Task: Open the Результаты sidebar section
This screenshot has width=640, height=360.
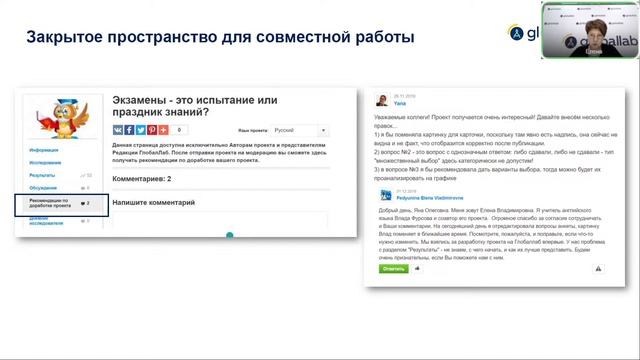Action: click(42, 176)
